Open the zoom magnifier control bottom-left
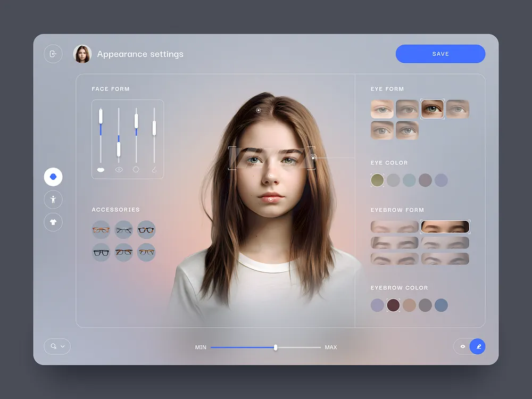Viewport: 532px width, 399px height. [53, 346]
